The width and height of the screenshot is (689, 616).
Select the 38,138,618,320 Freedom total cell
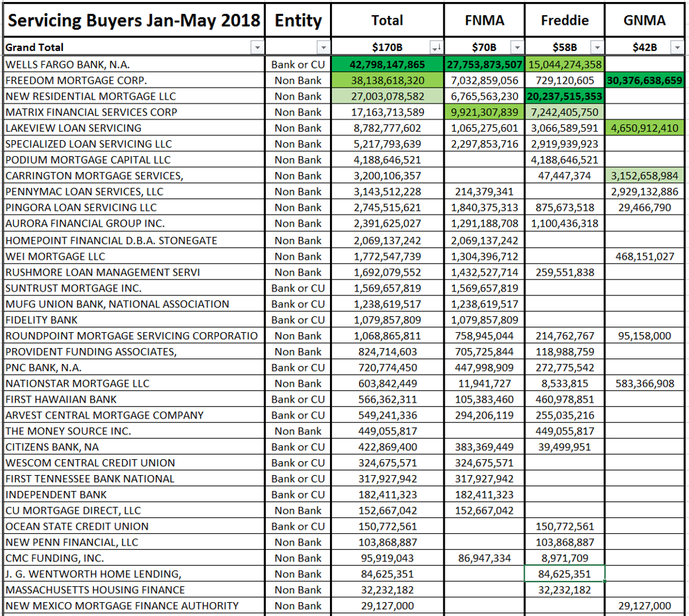(x=387, y=81)
